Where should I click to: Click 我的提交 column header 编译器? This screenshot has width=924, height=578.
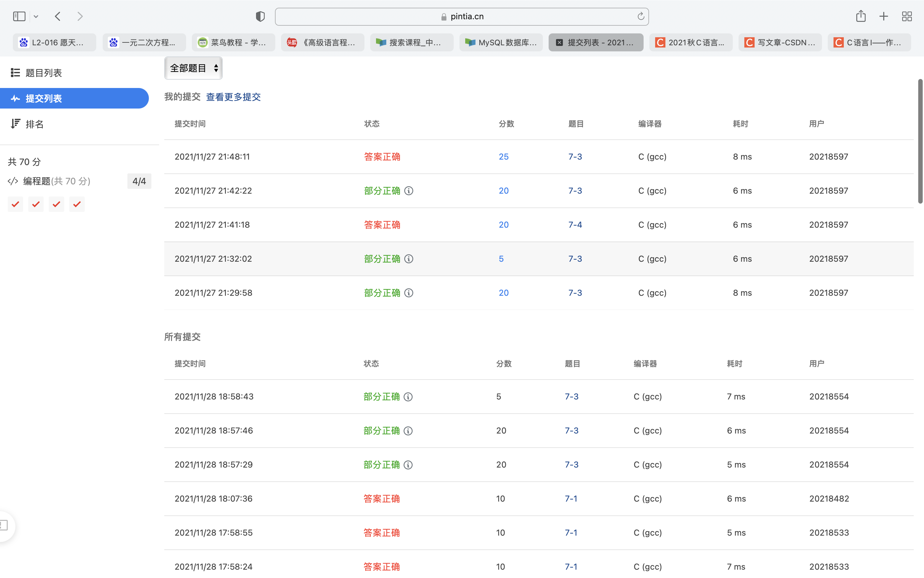(650, 124)
